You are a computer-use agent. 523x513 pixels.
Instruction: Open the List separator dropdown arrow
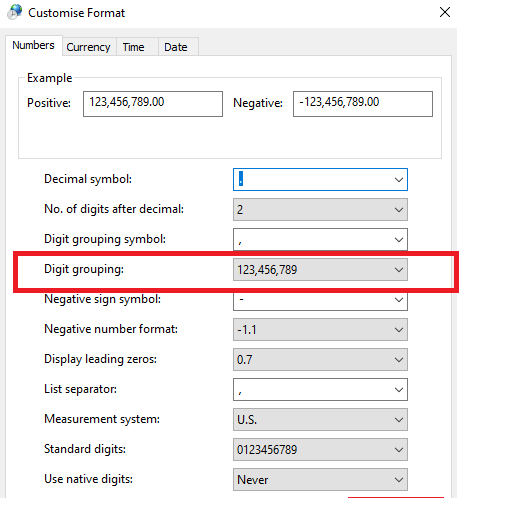(399, 390)
